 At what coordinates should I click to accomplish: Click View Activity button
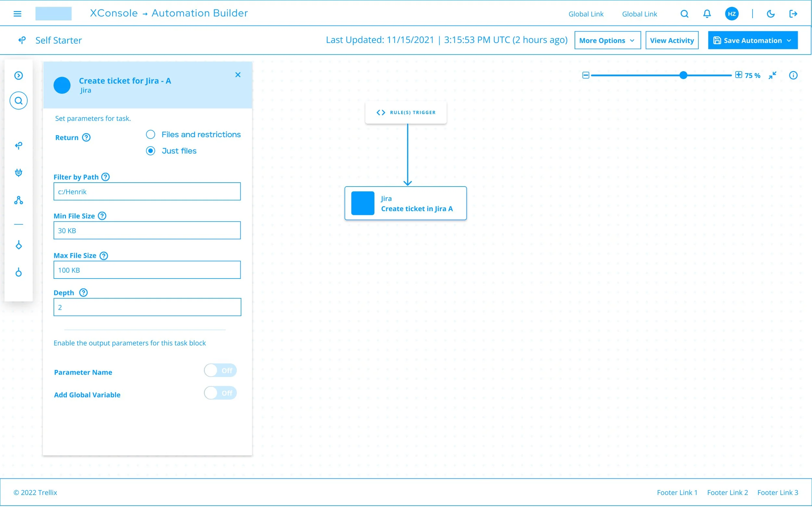672,40
